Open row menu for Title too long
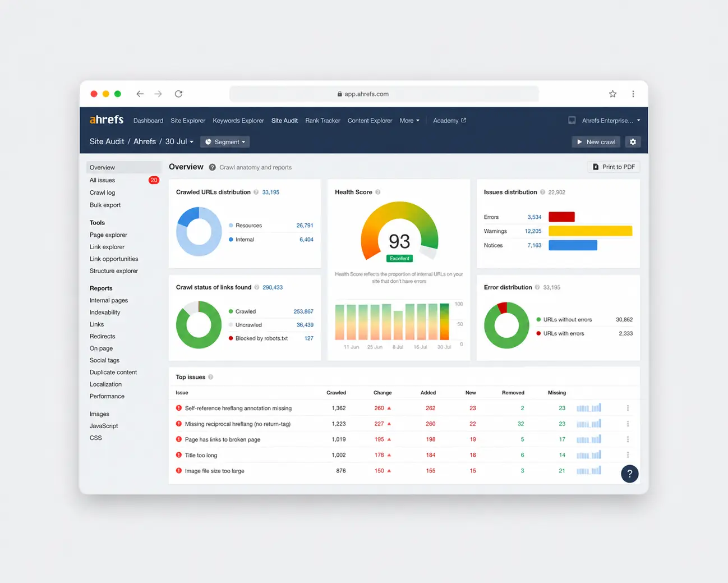This screenshot has height=583, width=728. [x=628, y=455]
